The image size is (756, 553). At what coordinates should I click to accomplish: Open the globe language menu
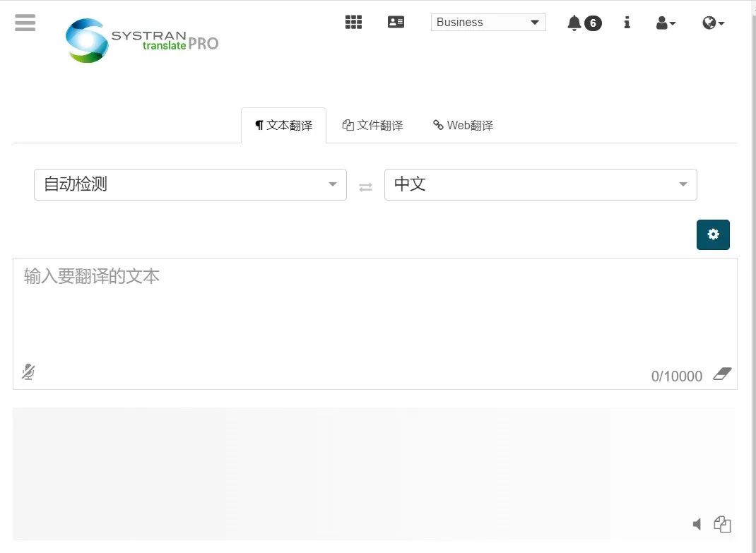point(713,23)
